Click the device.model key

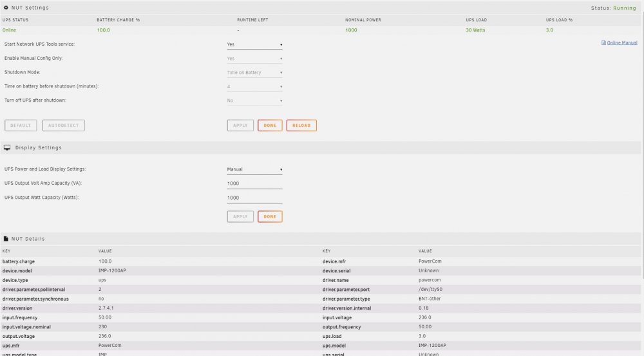17,271
